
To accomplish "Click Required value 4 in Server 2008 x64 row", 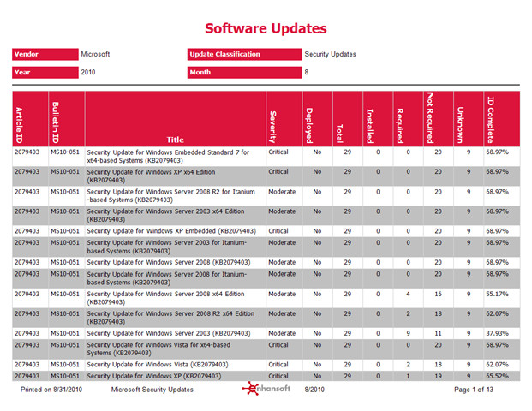I will 408,294.
